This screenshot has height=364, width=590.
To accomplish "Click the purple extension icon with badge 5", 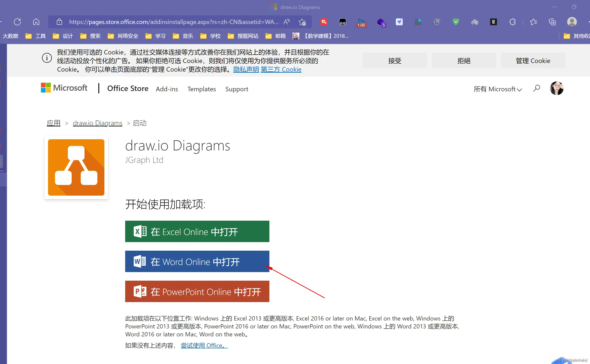I will tap(380, 22).
